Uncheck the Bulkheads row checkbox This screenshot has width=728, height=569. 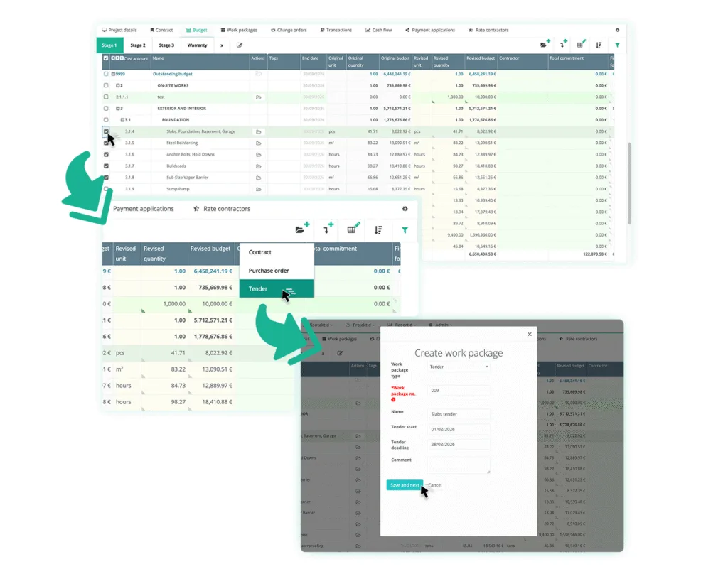(107, 166)
